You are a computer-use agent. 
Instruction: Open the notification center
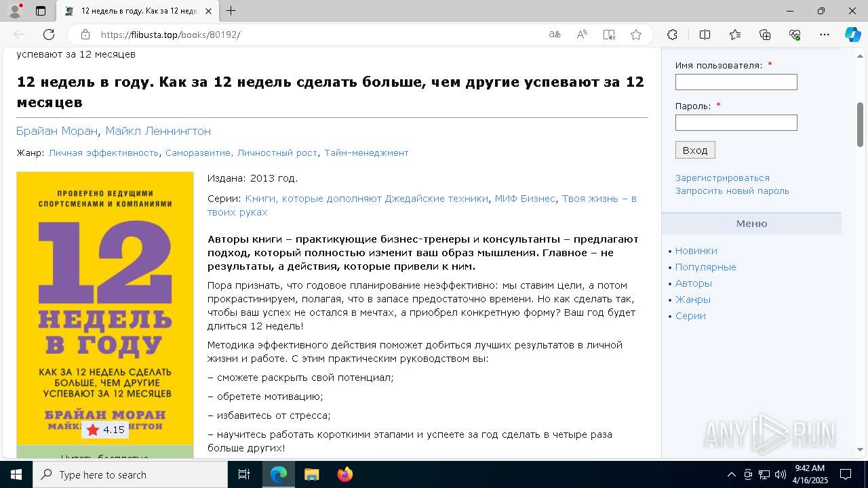(x=846, y=474)
